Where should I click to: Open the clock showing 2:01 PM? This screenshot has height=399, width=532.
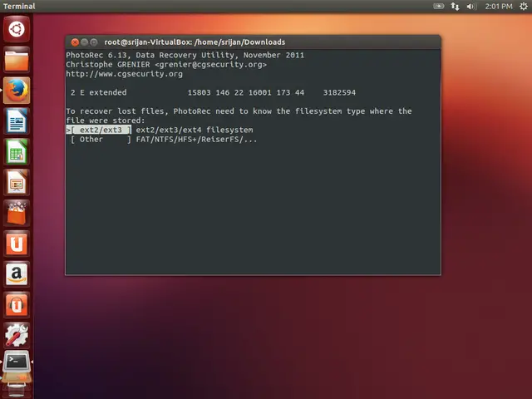[499, 6]
